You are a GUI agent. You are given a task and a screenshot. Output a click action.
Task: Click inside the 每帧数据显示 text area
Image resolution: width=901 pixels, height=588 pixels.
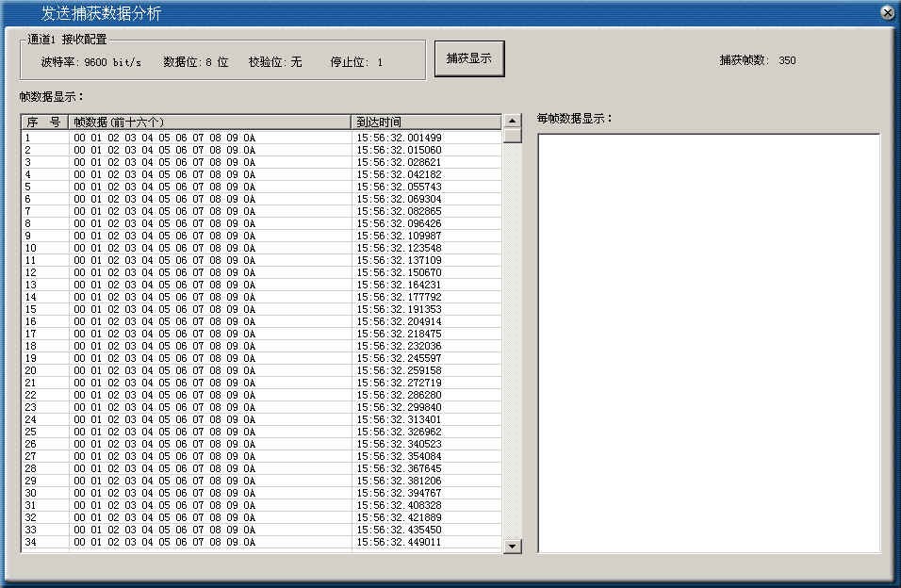pyautogui.click(x=709, y=343)
